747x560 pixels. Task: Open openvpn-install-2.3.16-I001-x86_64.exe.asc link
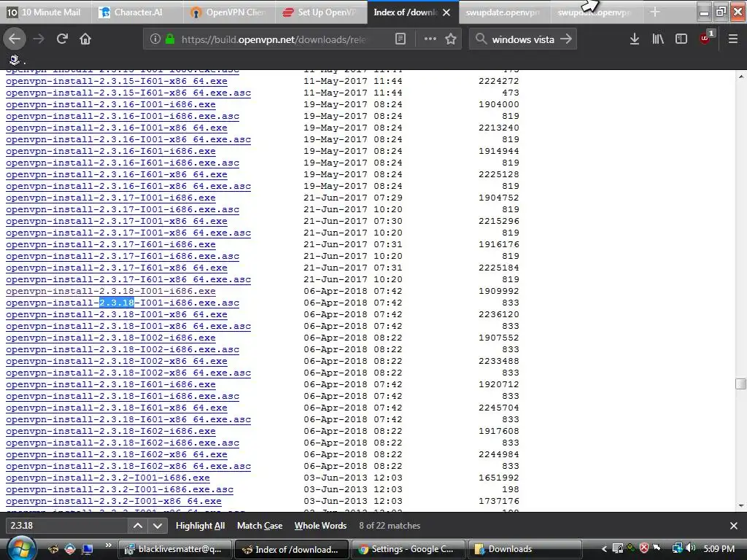pos(128,139)
